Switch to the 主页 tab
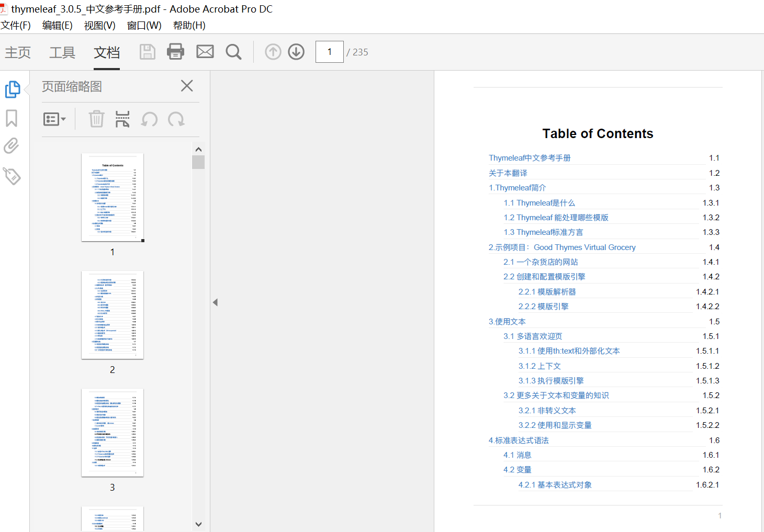The height and width of the screenshot is (532, 764). click(x=18, y=52)
